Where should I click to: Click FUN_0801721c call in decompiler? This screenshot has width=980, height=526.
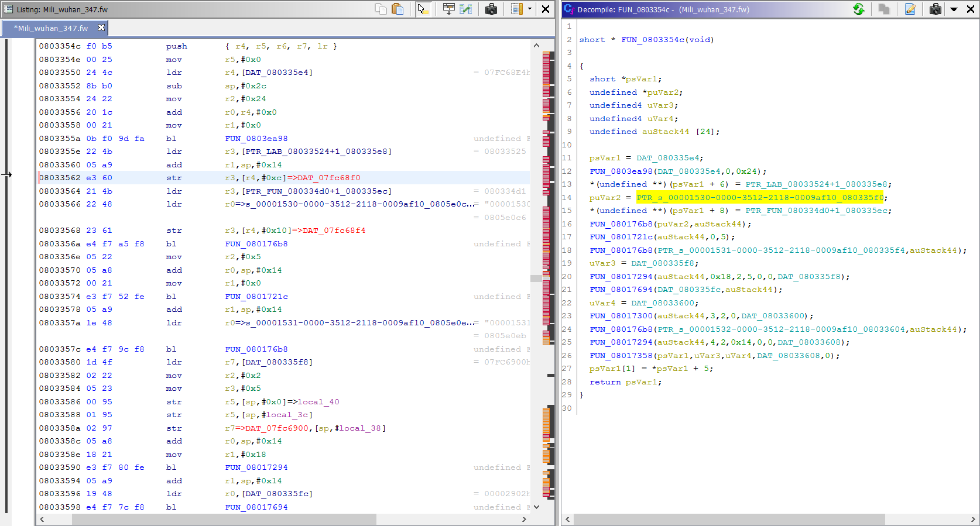coord(621,237)
